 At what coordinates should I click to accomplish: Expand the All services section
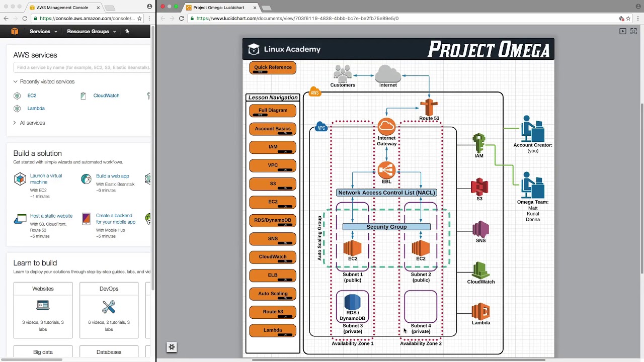[x=29, y=123]
